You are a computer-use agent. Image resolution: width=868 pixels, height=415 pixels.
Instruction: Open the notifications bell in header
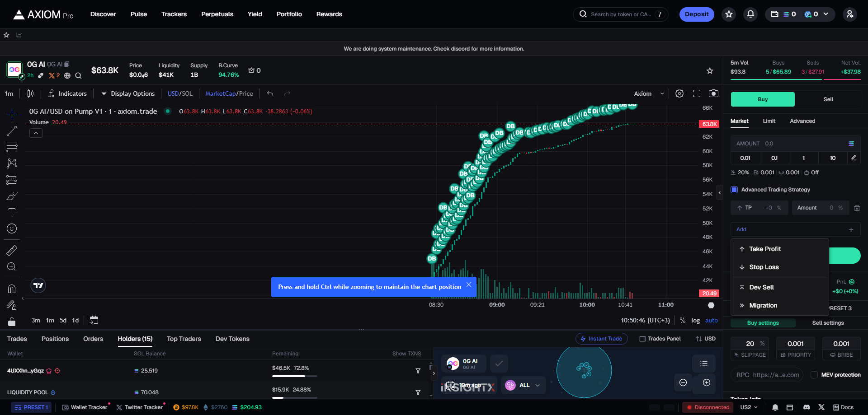(x=750, y=14)
